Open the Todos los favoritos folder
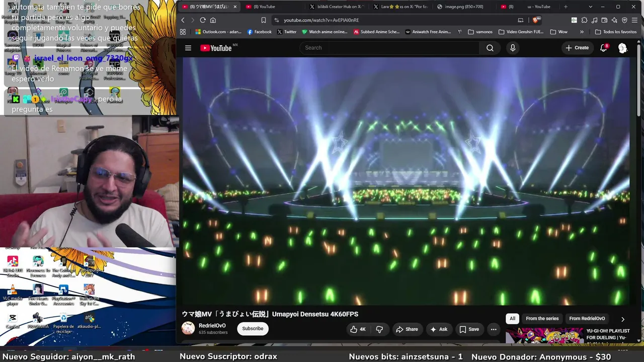644x362 pixels. pyautogui.click(x=616, y=32)
